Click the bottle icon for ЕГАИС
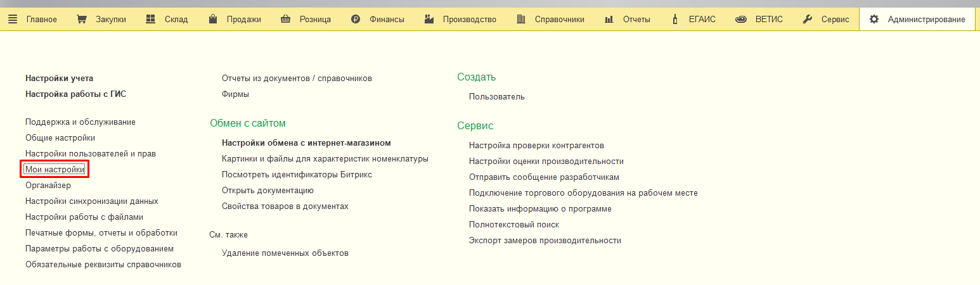Image resolution: width=980 pixels, height=285 pixels. 675,19
